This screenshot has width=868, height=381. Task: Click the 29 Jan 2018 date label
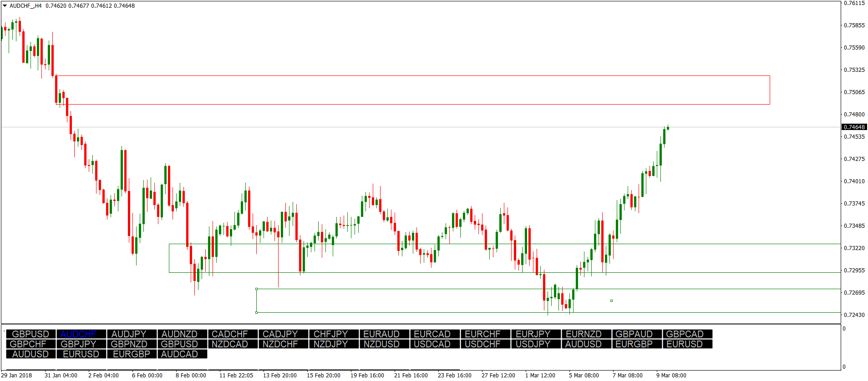coord(17,375)
